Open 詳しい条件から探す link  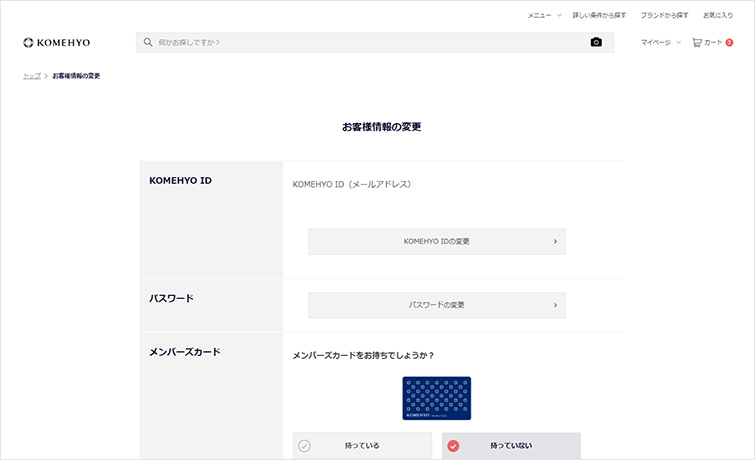click(x=599, y=15)
